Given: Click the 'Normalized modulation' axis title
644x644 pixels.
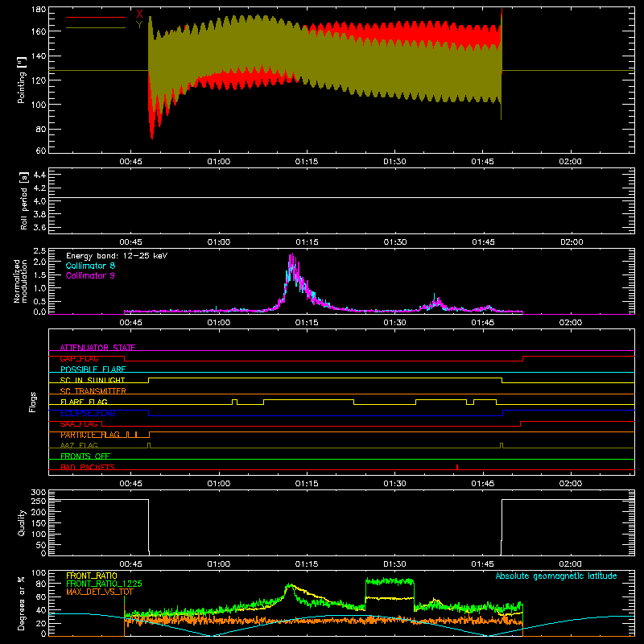Looking at the screenshot, I should click(x=21, y=281).
